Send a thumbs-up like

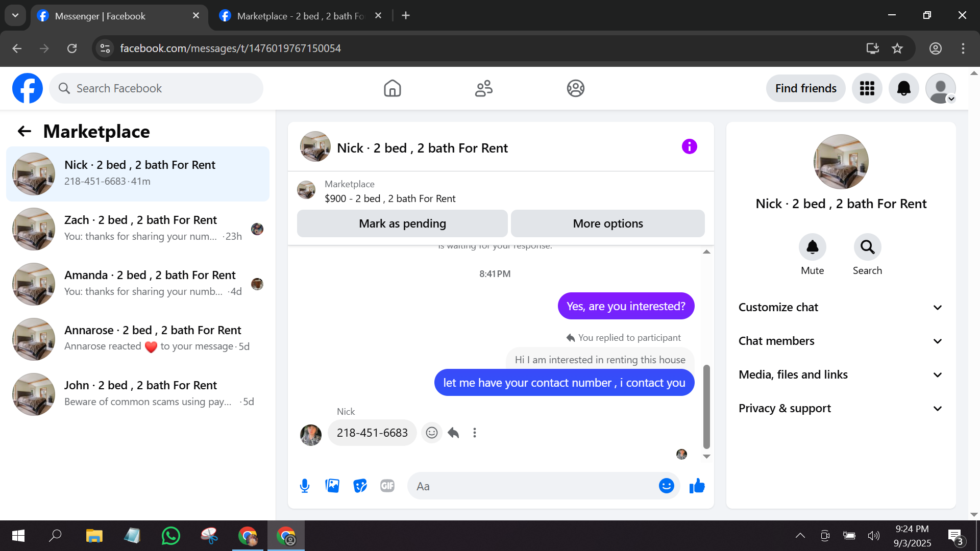point(697,486)
